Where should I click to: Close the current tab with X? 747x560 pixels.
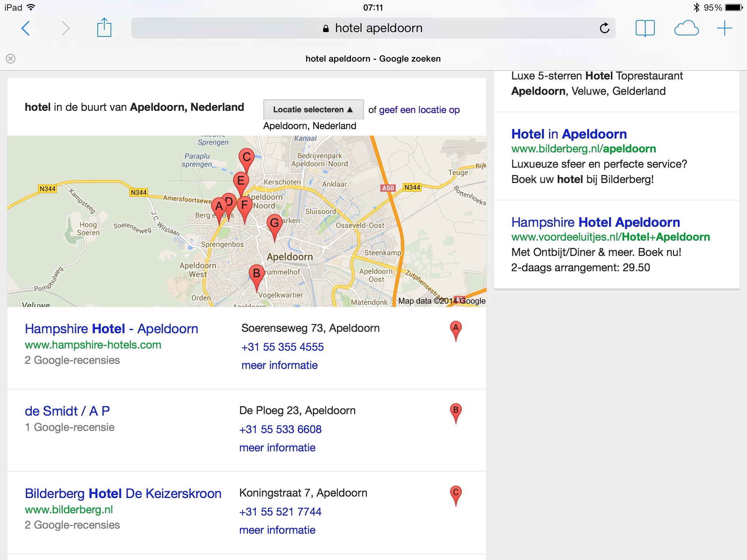[x=11, y=59]
